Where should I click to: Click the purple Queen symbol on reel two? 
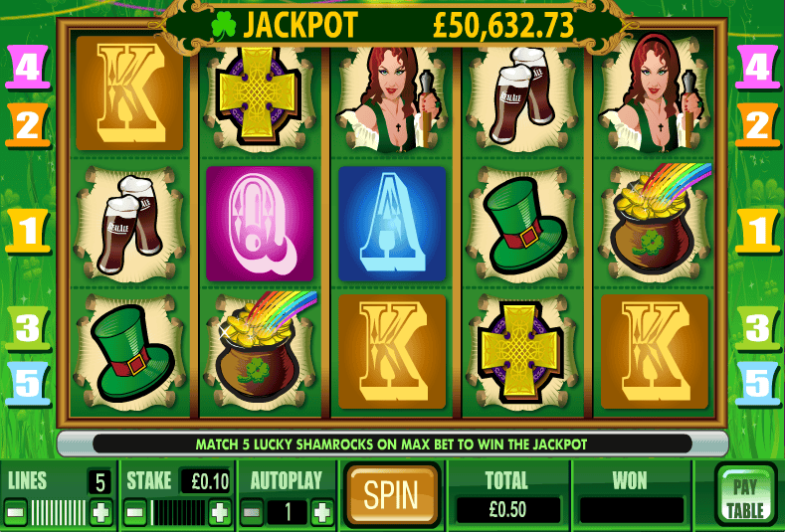point(260,223)
